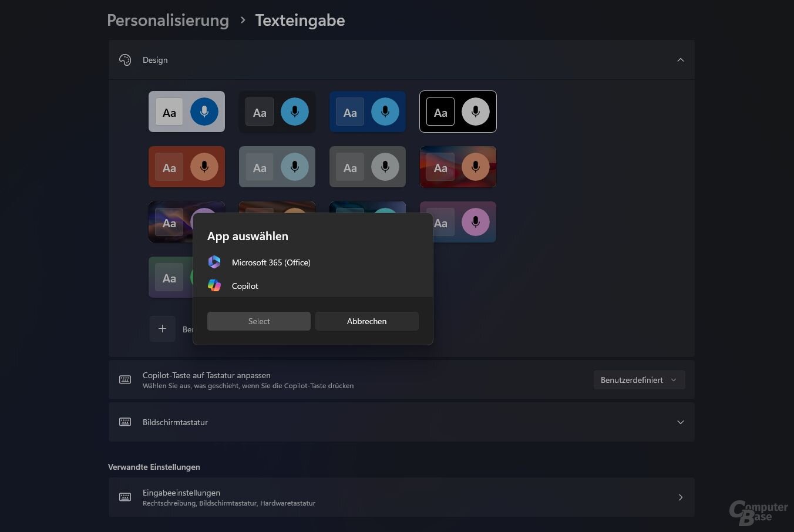Click the Copilot app icon

pos(214,285)
